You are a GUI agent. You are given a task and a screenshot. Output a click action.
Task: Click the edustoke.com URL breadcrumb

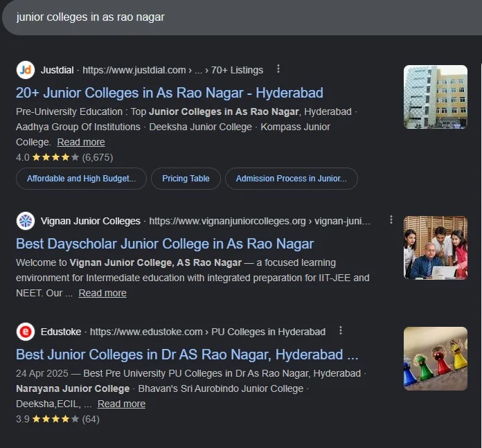click(208, 332)
